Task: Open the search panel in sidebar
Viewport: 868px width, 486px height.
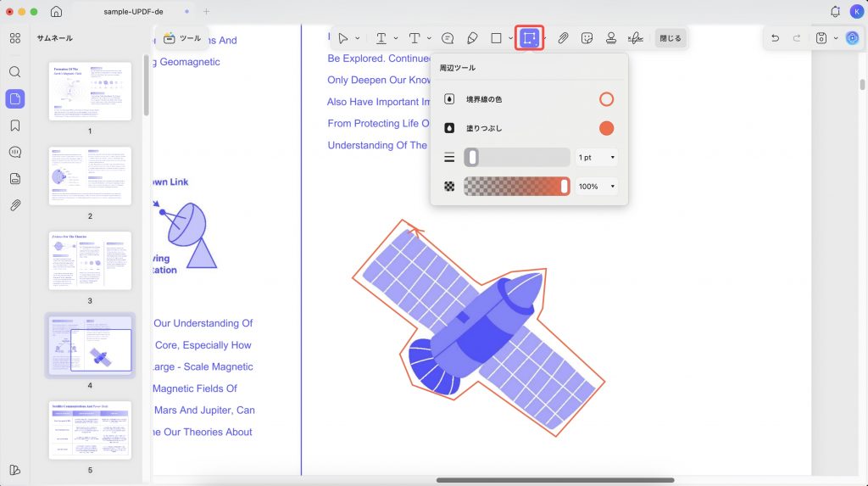Action: click(x=15, y=72)
